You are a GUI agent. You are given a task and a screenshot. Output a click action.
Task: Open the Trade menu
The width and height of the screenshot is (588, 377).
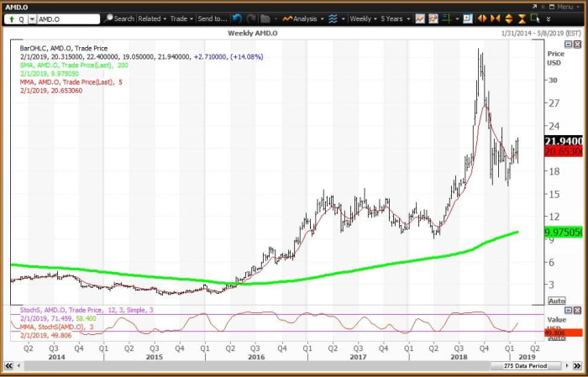pos(180,18)
